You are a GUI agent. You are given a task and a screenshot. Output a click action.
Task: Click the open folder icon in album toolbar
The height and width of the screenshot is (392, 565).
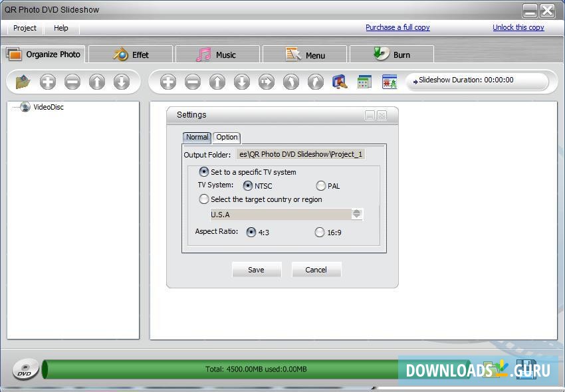click(23, 82)
